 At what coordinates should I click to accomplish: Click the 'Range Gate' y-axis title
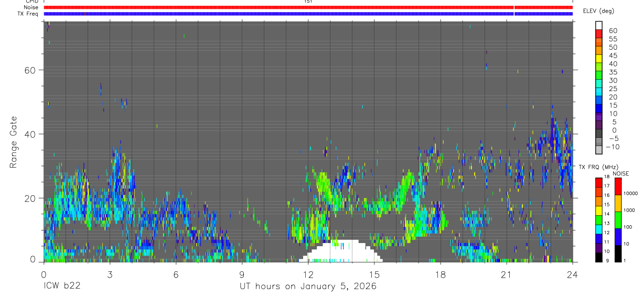click(14, 142)
